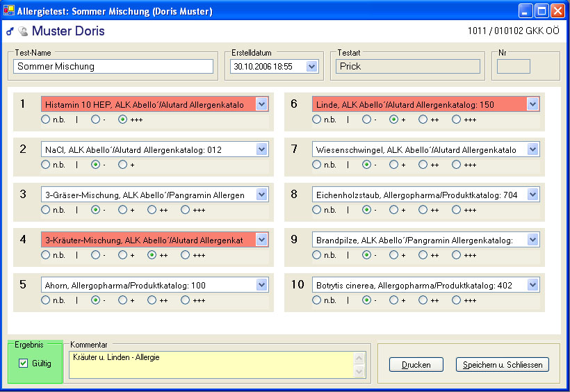Open allergen dropdown for test 7 Wiesenschwingel

click(533, 149)
